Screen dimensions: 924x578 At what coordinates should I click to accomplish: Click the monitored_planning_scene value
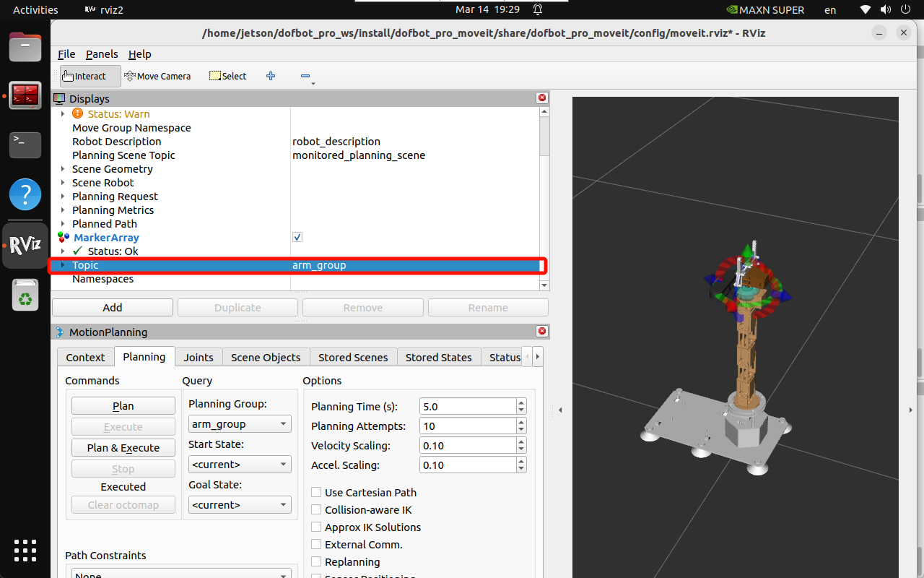[x=359, y=155]
